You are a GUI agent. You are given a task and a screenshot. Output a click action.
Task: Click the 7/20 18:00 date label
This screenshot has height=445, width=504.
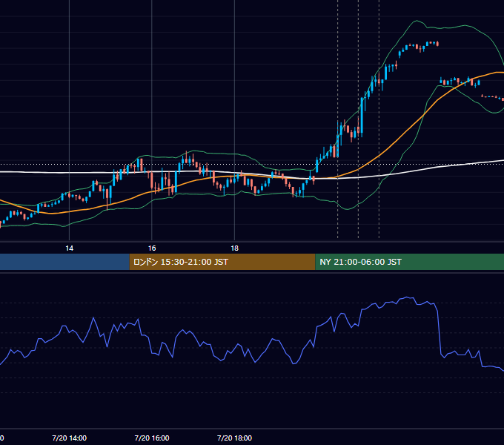(234, 438)
